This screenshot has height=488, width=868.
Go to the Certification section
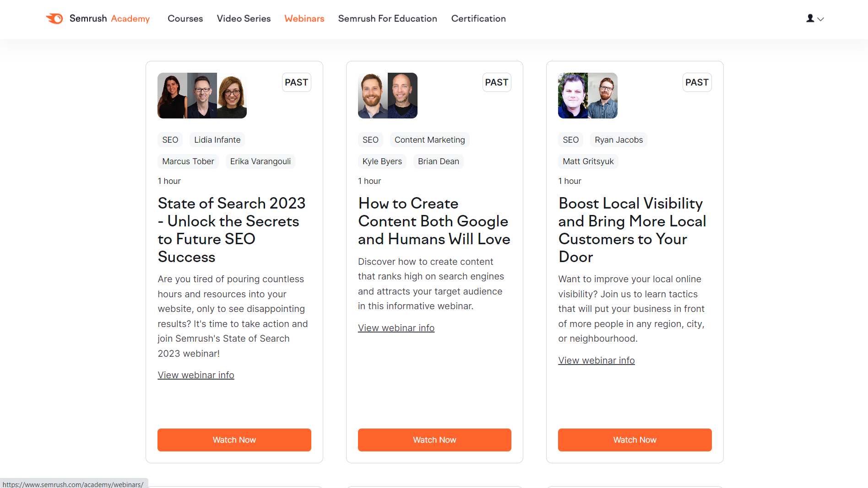[x=478, y=19]
